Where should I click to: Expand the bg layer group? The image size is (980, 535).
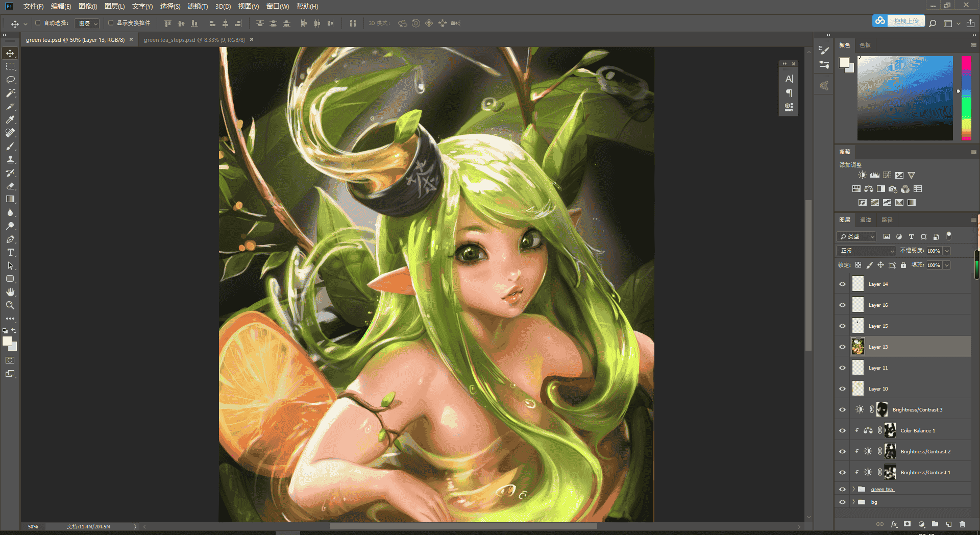(853, 502)
